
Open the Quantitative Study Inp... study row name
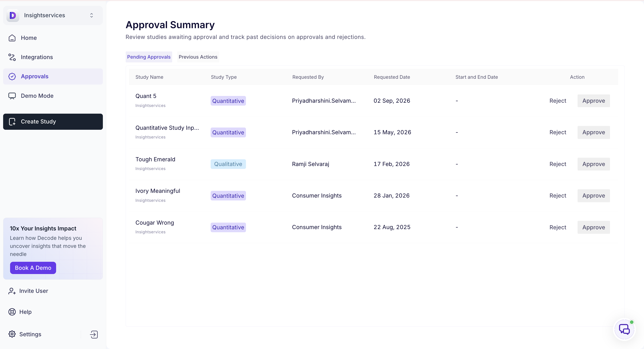[167, 128]
